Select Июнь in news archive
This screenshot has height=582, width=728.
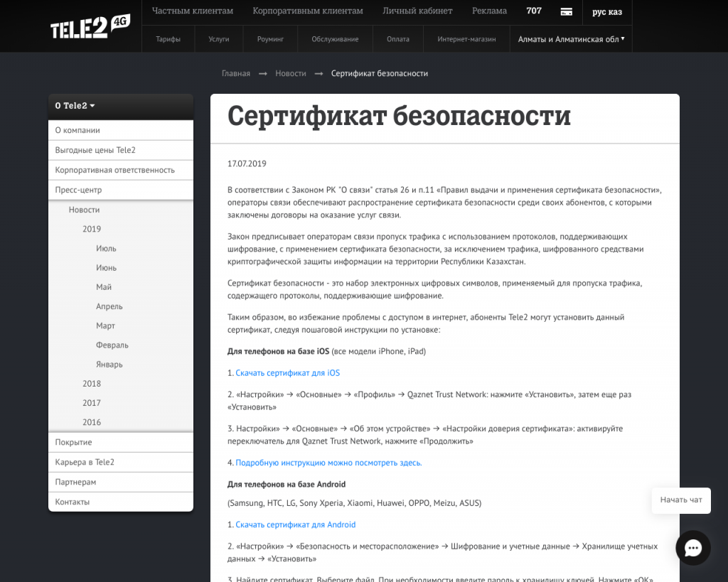pyautogui.click(x=106, y=268)
